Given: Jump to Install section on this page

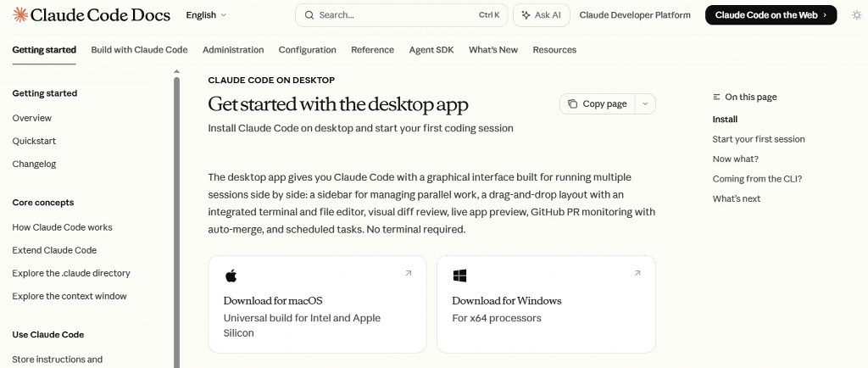Looking at the screenshot, I should [726, 119].
